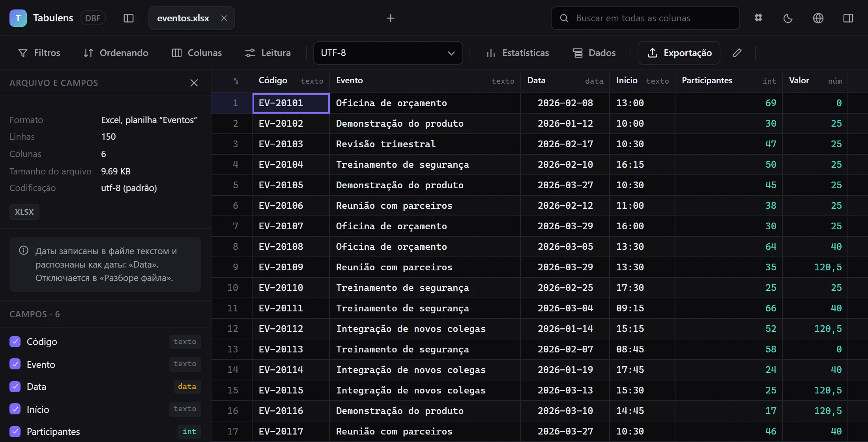Open the extensions puzzle icon

point(758,18)
